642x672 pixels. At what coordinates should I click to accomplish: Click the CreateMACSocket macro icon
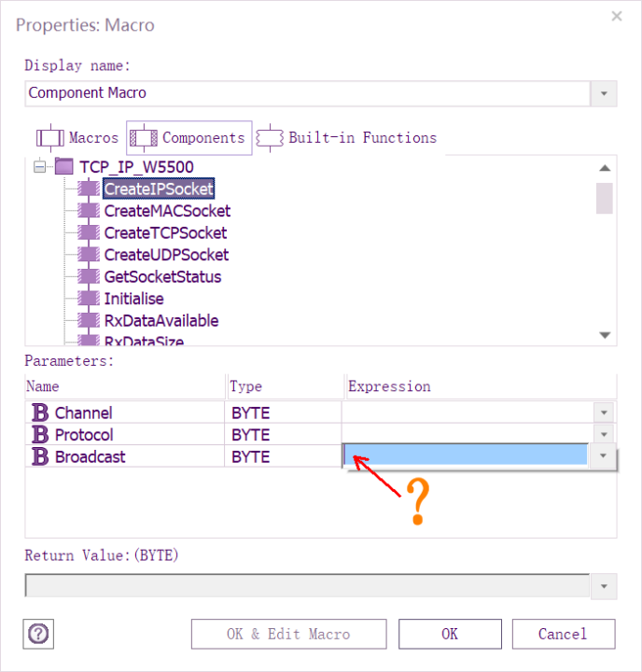click(89, 211)
